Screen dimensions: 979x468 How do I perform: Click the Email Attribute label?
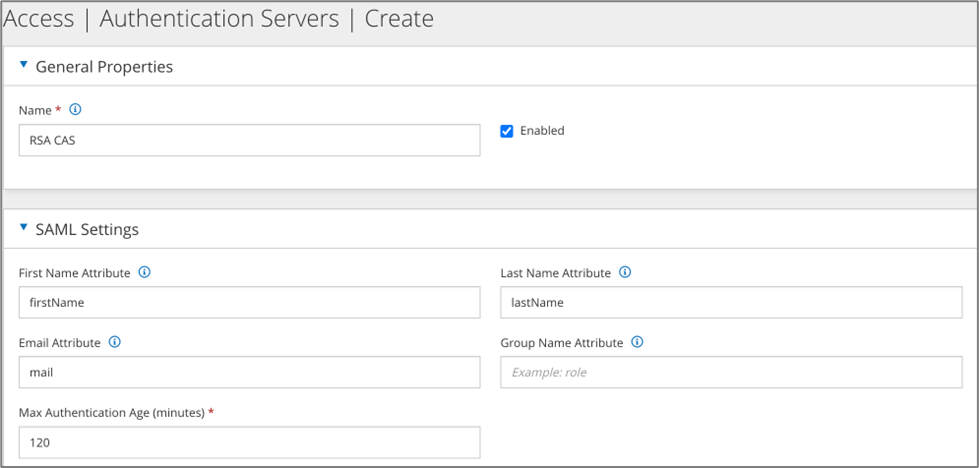click(x=60, y=343)
